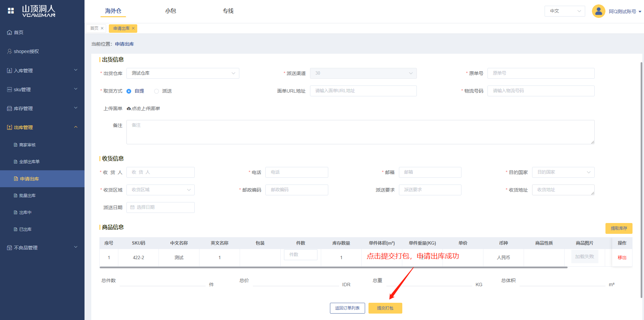Select the 派送 radio button
The width and height of the screenshot is (644, 320).
[157, 91]
